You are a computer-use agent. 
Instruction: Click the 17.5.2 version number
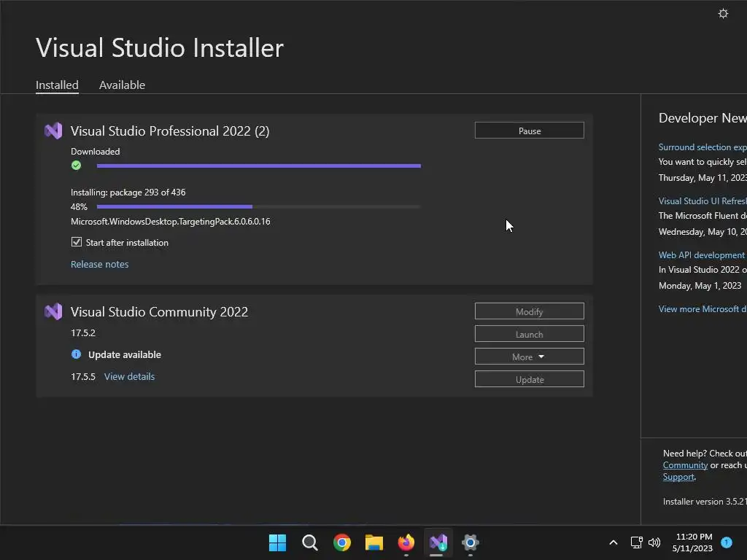83,332
